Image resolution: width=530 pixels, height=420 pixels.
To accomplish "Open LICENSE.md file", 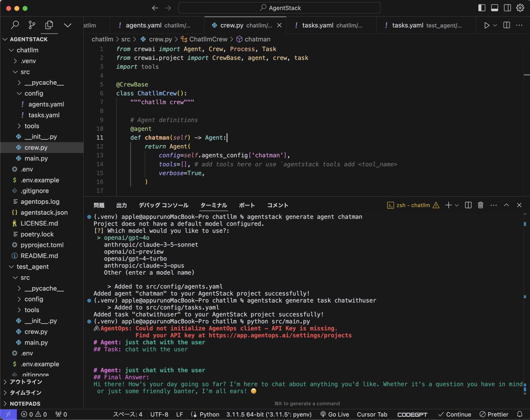I will click(39, 223).
